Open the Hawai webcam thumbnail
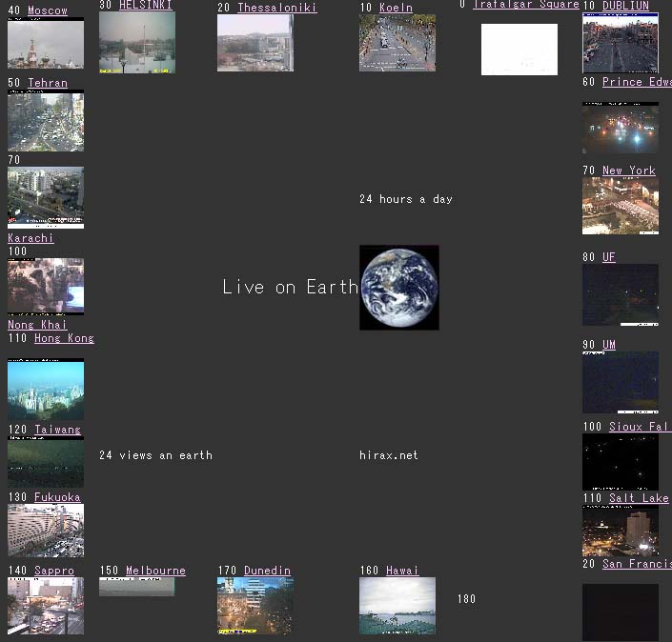This screenshot has width=672, height=642. click(397, 606)
